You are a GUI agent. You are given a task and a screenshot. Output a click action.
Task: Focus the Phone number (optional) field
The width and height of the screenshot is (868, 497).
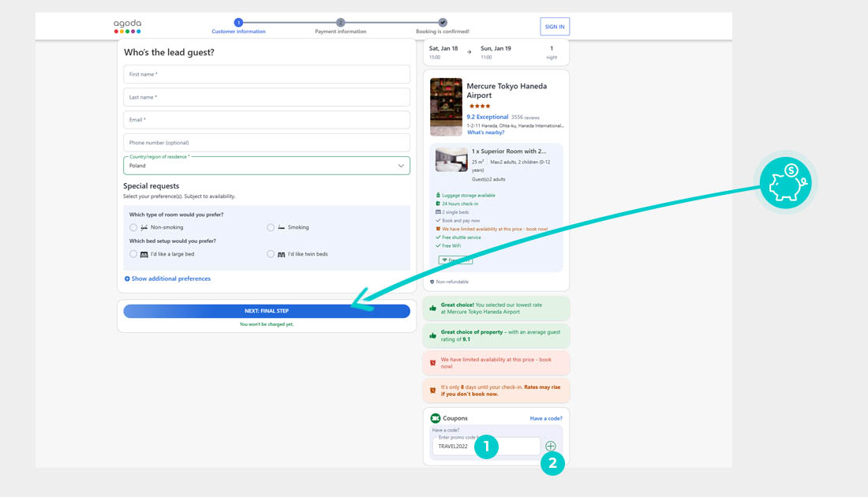(267, 143)
